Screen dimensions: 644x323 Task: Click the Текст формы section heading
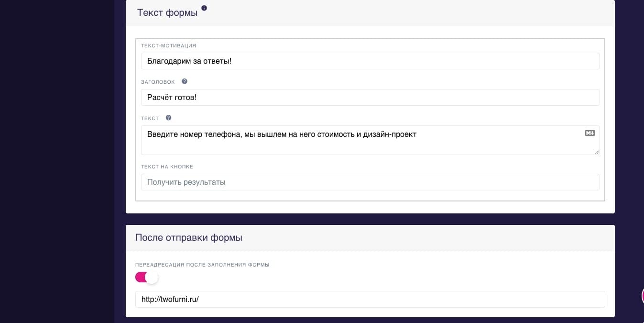point(167,13)
